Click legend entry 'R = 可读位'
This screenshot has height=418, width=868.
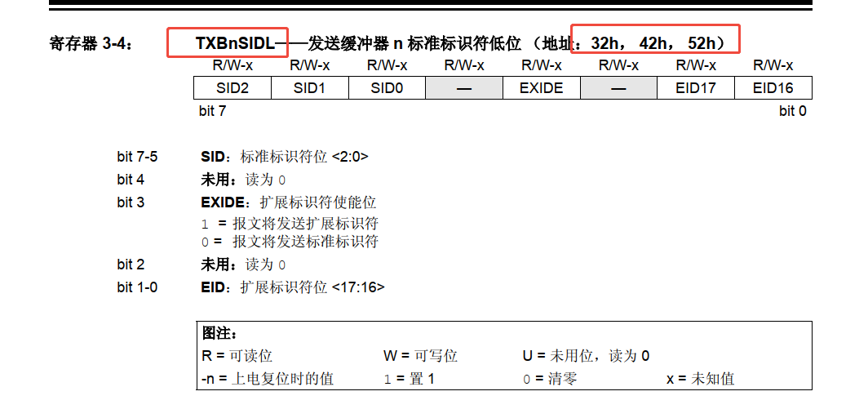pyautogui.click(x=237, y=355)
